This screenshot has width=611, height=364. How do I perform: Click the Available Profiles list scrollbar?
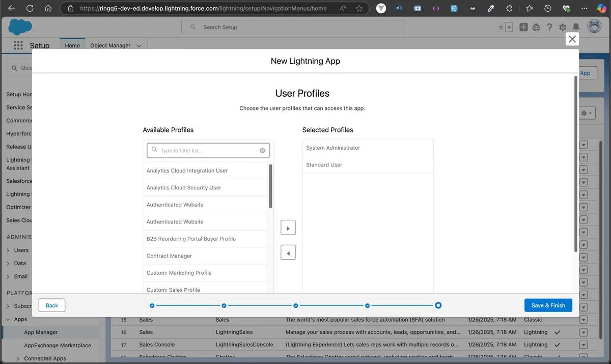(270, 186)
